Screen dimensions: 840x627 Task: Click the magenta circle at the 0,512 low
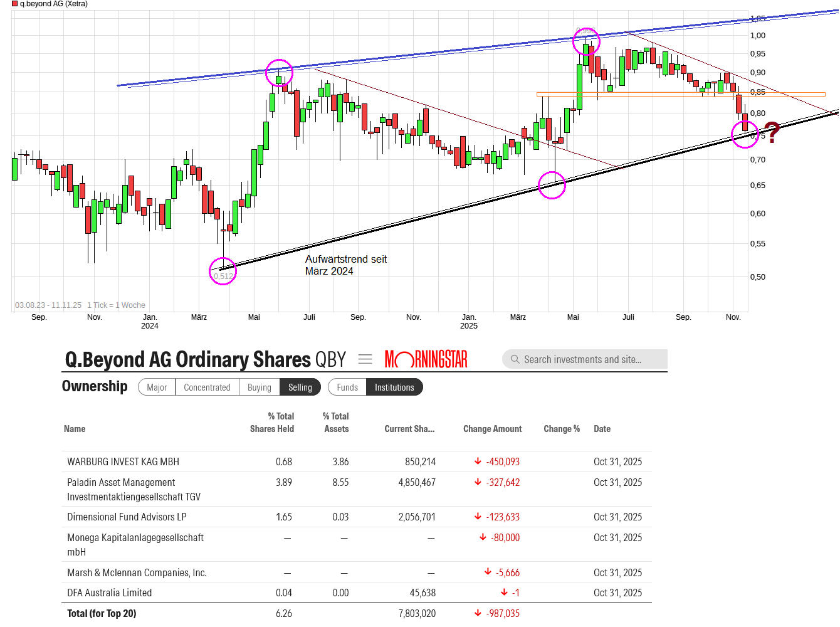223,271
